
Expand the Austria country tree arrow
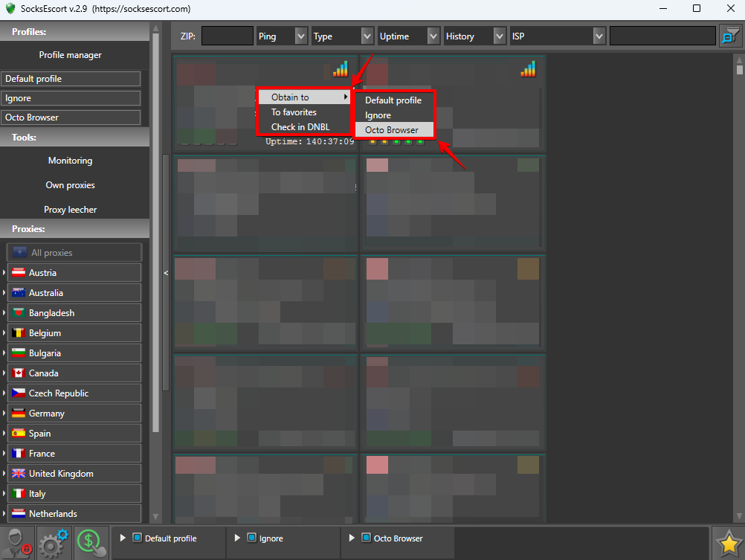pyautogui.click(x=4, y=272)
